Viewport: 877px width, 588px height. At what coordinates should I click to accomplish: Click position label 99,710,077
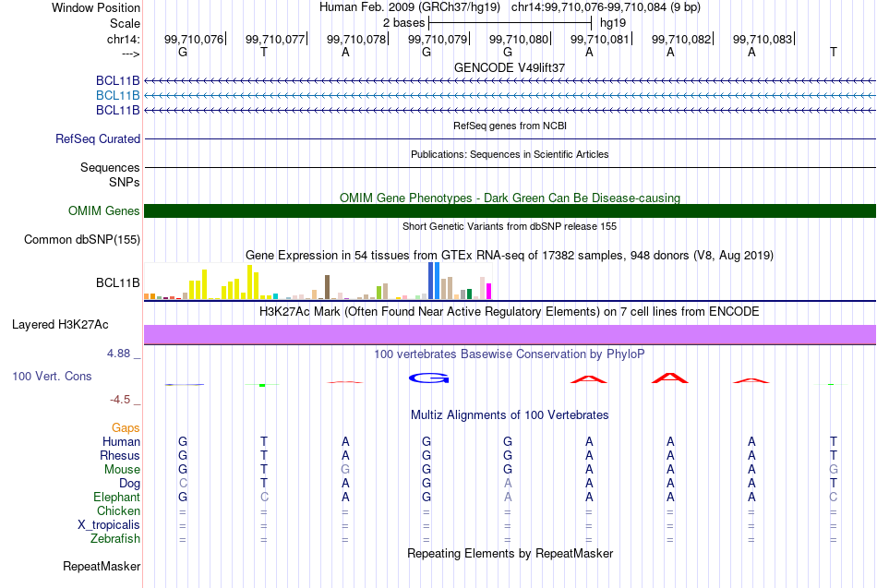tap(274, 39)
